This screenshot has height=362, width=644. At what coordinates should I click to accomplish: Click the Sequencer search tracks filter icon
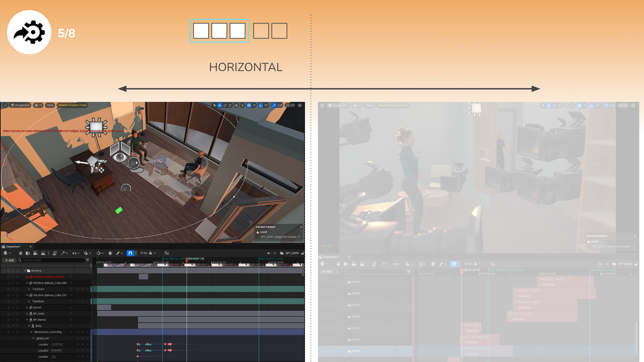[88, 260]
